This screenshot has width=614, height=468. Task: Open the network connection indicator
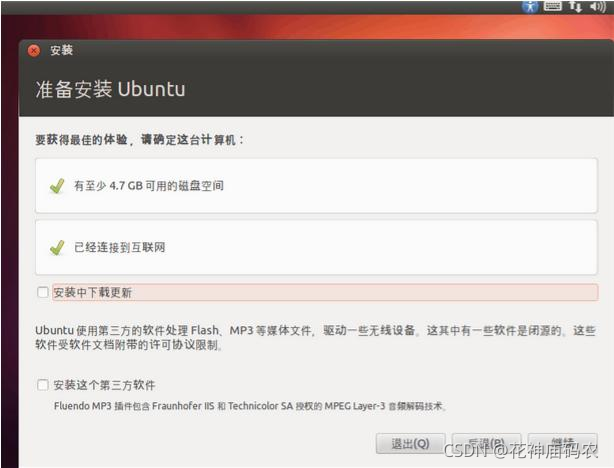click(x=576, y=6)
